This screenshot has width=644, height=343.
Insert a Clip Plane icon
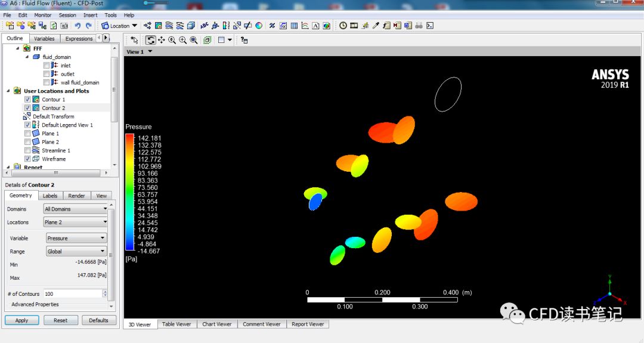point(247,26)
